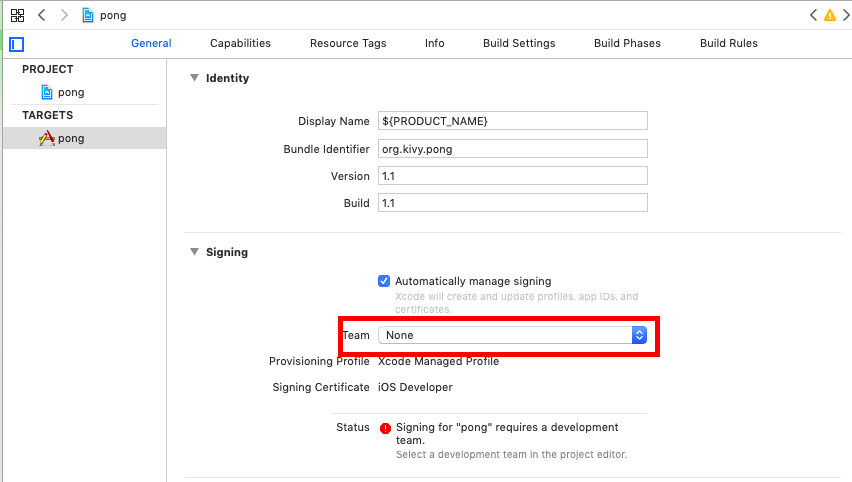Disable Automatically manage signing checkbox
Screen dimensions: 852x482
click(384, 281)
